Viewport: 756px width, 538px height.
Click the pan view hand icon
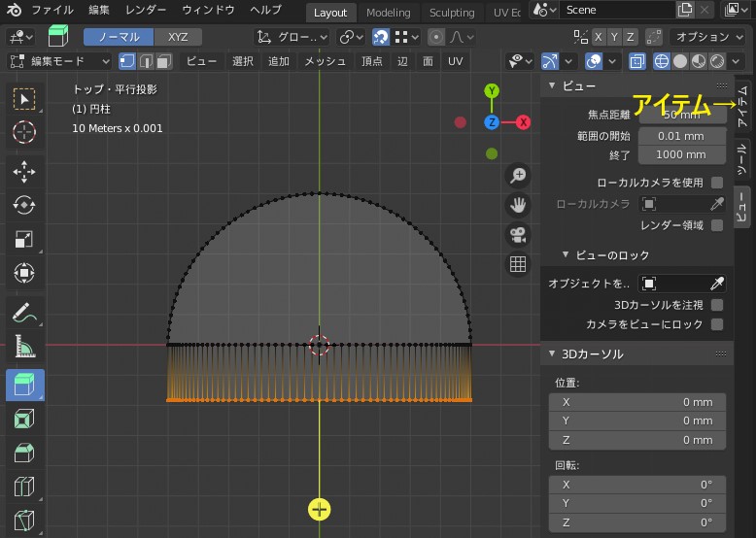(x=518, y=205)
